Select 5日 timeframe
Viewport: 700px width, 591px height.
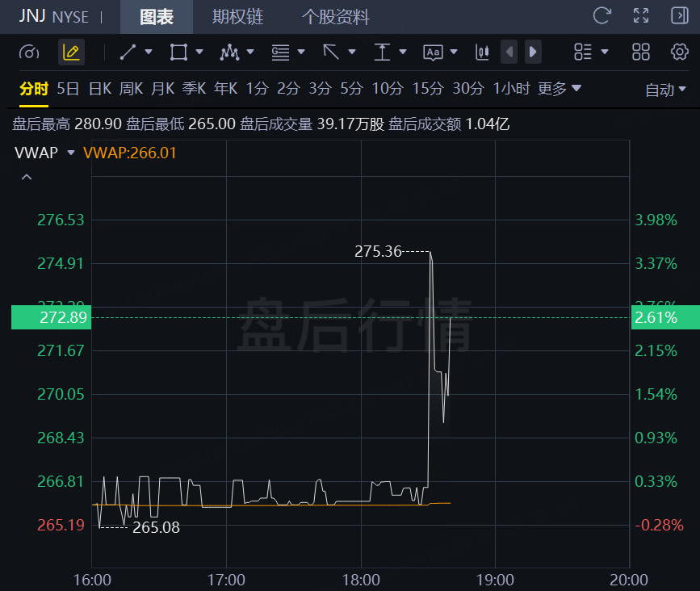click(68, 89)
